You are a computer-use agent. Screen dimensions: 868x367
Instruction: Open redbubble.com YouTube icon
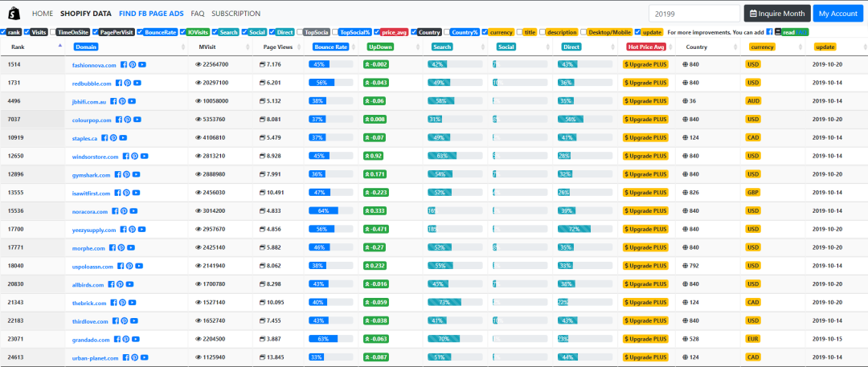tap(137, 83)
